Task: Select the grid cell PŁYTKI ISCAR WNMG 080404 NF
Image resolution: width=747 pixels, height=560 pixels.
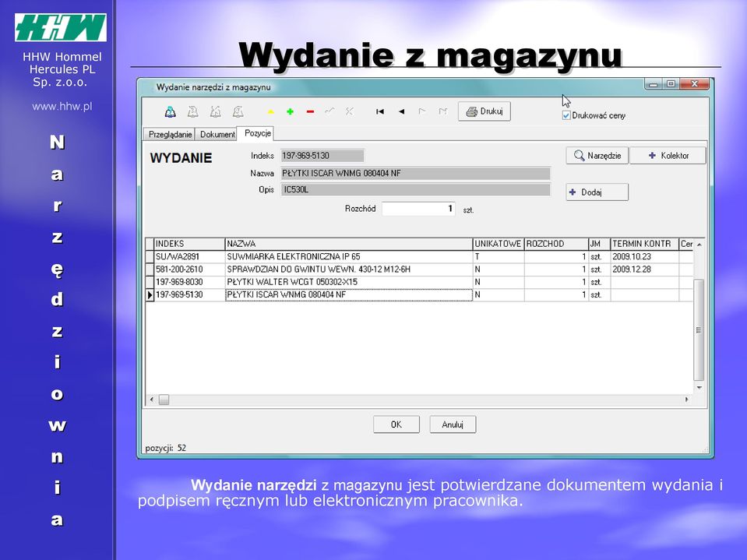Action: tap(348, 294)
